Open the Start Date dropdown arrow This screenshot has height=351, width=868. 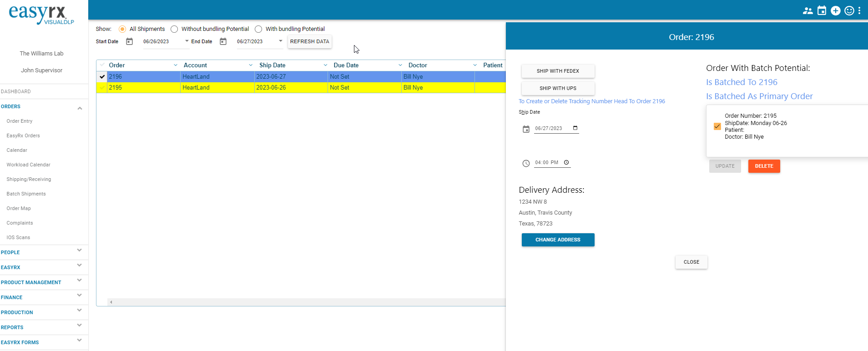[x=187, y=41]
